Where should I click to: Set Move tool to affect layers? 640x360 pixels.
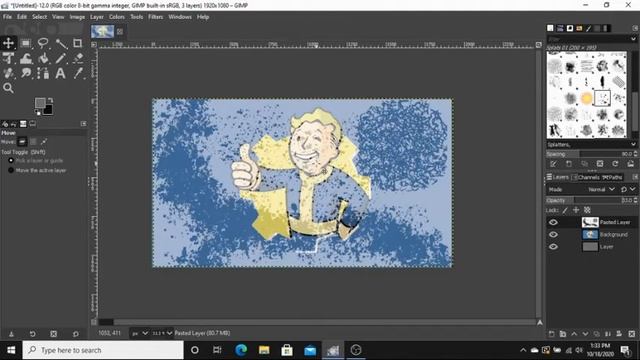click(22, 142)
